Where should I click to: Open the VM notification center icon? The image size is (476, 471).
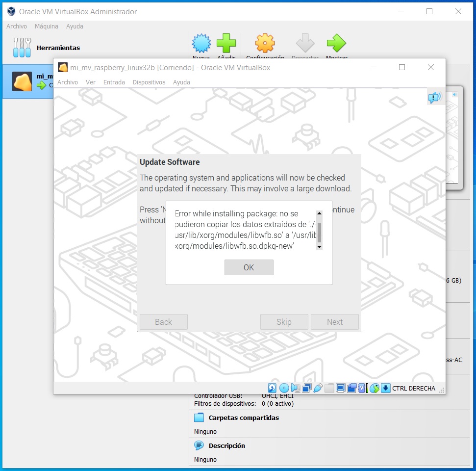coord(435,97)
